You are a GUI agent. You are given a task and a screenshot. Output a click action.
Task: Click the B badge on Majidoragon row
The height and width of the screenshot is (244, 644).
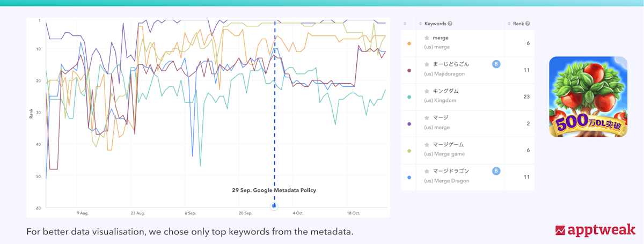click(x=496, y=64)
